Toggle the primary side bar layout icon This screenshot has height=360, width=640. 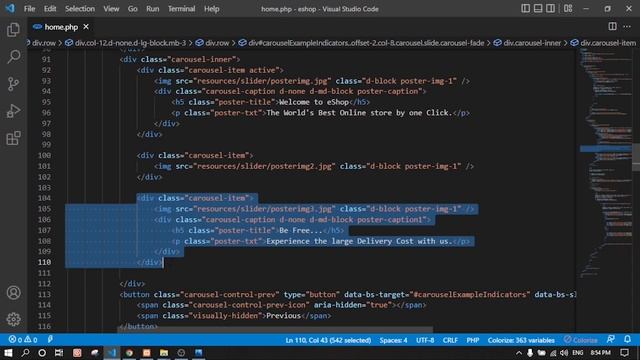(525, 8)
